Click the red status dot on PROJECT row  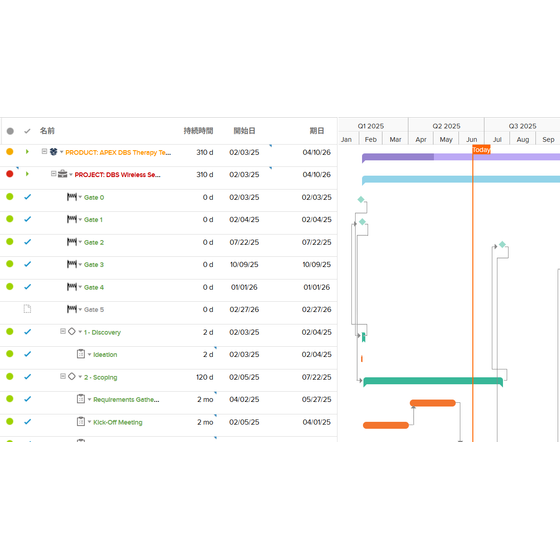tap(10, 174)
